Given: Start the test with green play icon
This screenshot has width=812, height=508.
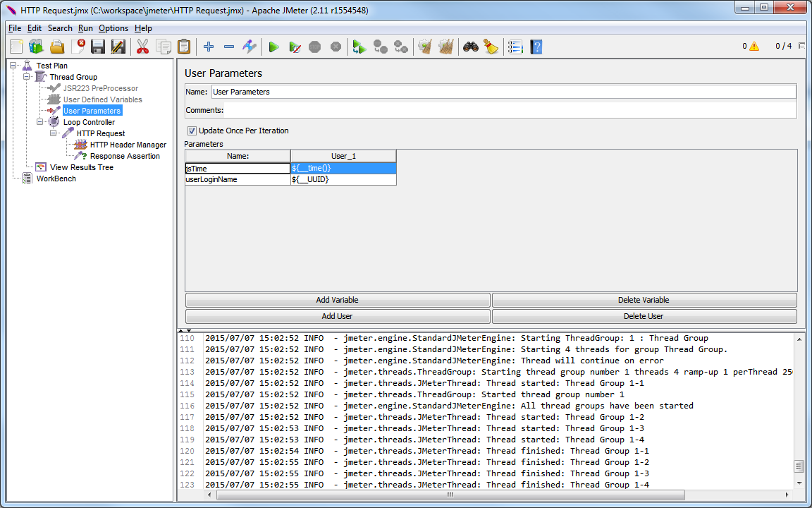Looking at the screenshot, I should tap(274, 47).
